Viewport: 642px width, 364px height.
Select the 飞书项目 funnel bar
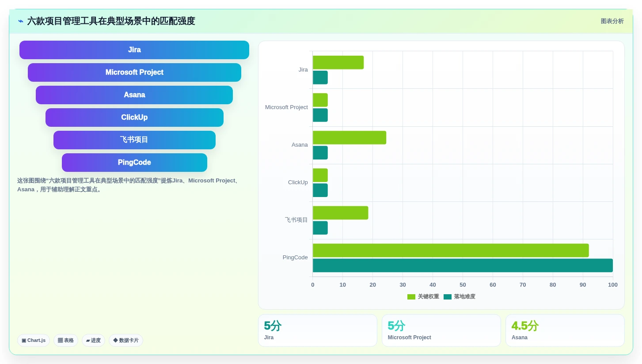coord(134,140)
